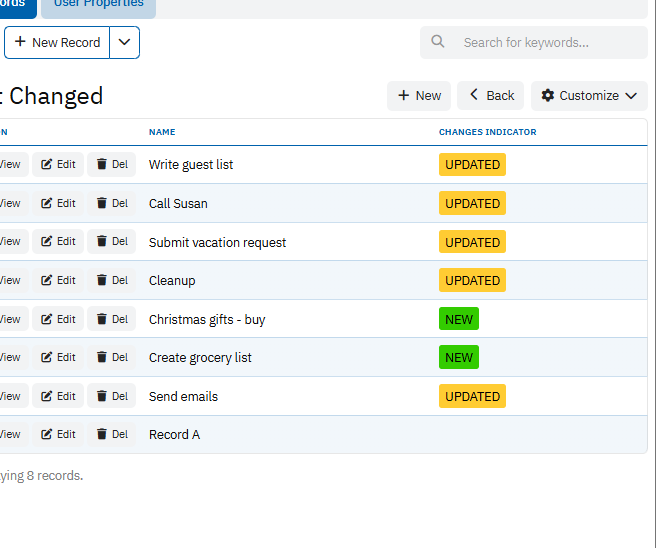
Task: Edit the Send emails record
Action: tap(58, 397)
